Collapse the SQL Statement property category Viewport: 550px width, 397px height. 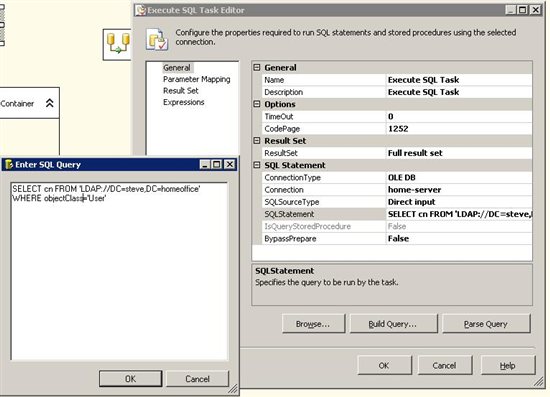[x=257, y=165]
